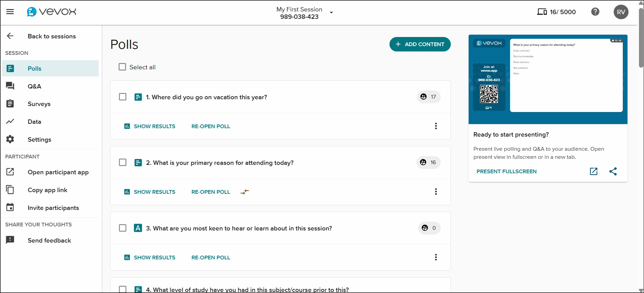This screenshot has width=644, height=293.
Task: Open present view in new tab icon
Action: (x=594, y=171)
